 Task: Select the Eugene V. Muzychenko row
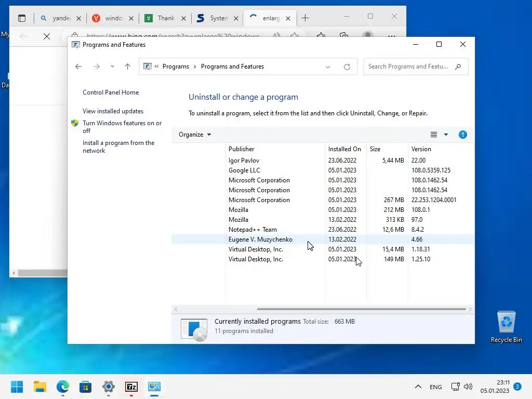point(323,239)
